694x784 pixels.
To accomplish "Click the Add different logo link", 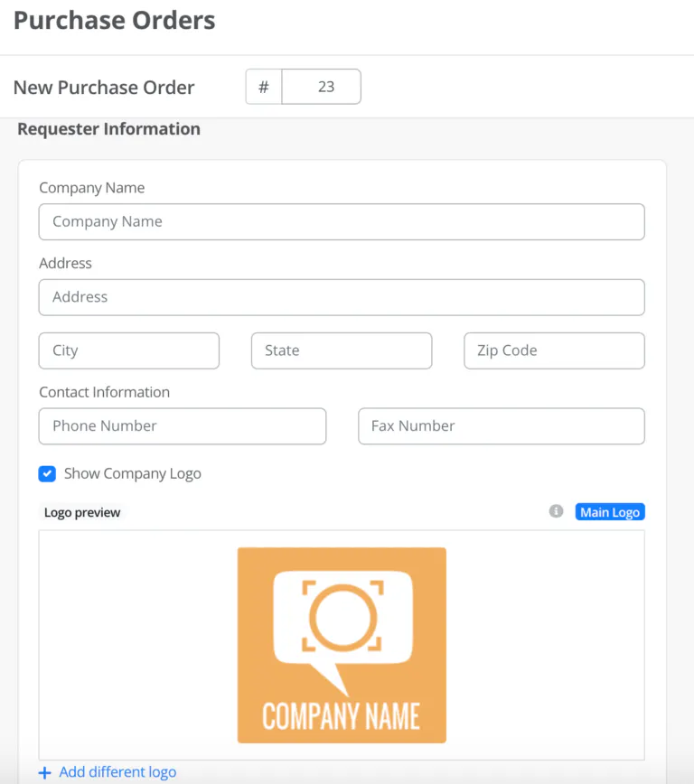I will coord(117,772).
